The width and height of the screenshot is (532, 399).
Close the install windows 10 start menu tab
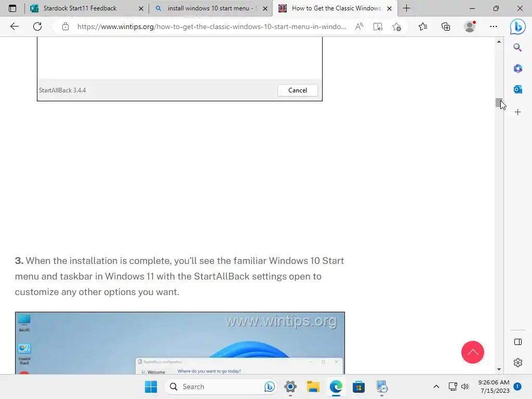265,8
